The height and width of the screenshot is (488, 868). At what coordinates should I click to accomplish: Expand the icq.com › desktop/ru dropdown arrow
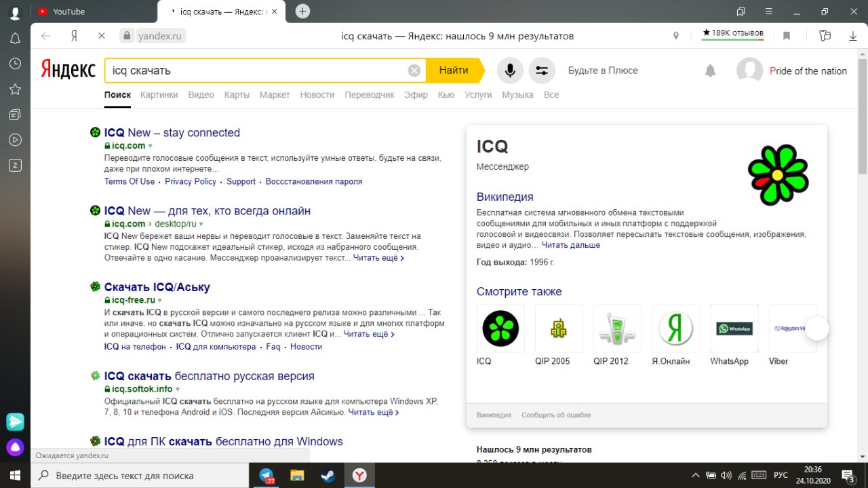pyautogui.click(x=201, y=224)
